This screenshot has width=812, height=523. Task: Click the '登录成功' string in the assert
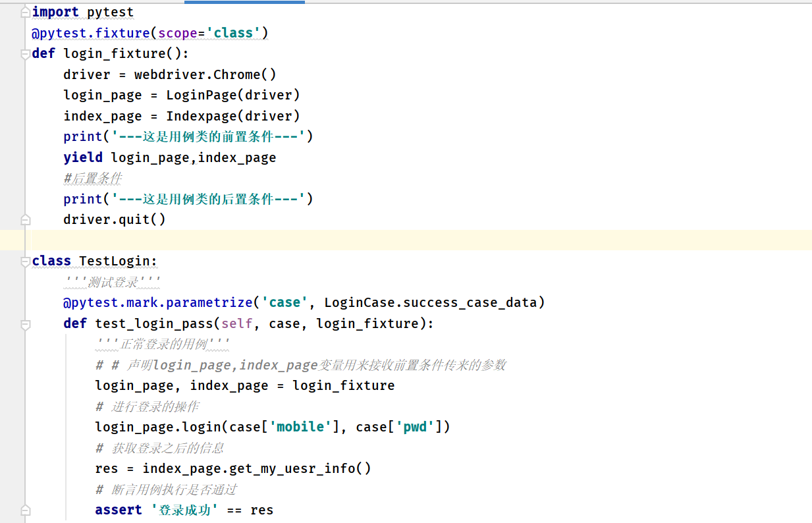(x=185, y=510)
